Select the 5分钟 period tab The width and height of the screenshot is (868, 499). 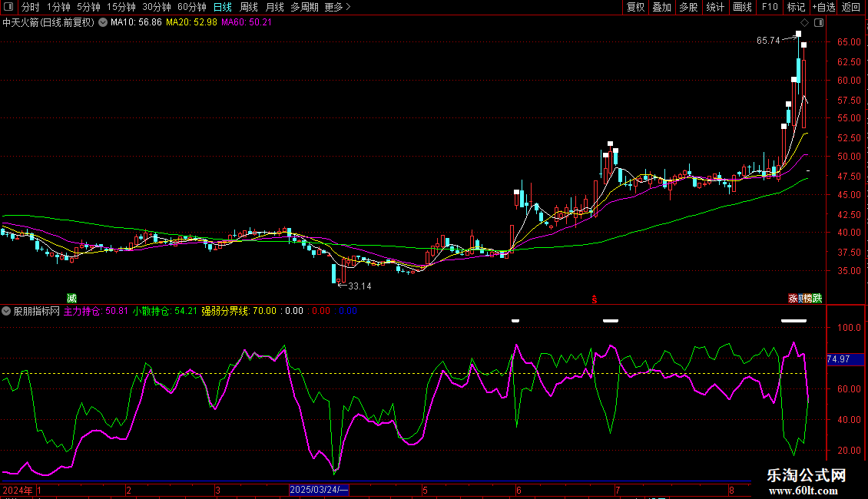click(x=88, y=7)
